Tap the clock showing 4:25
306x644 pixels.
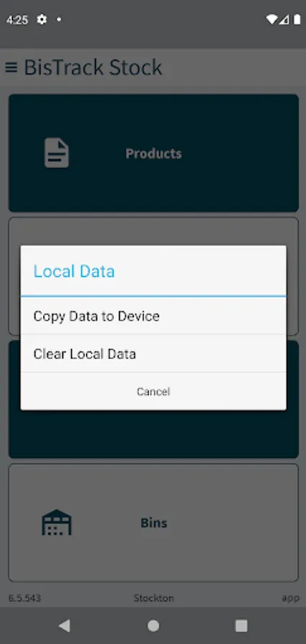(x=17, y=20)
